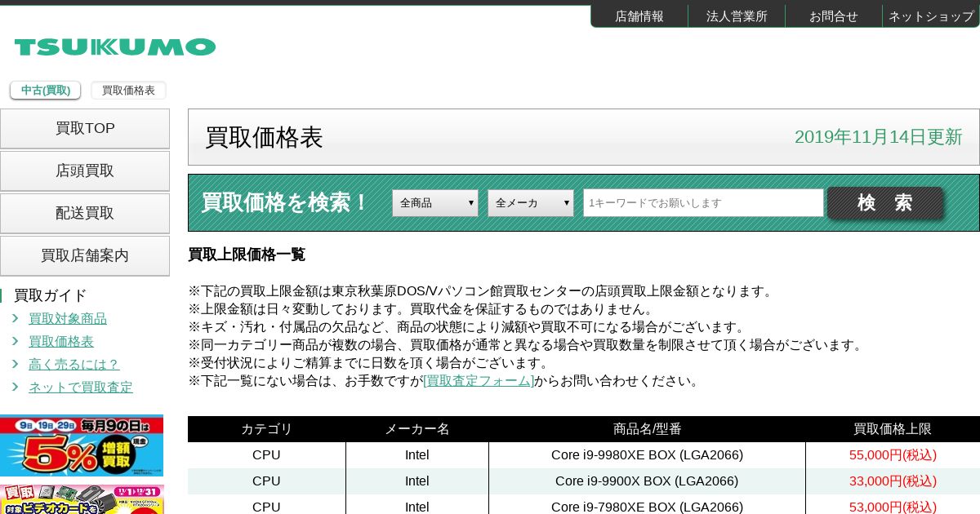The height and width of the screenshot is (514, 980).
Task: Click the 55,000円(税込) price cell
Action: pyautogui.click(x=893, y=455)
